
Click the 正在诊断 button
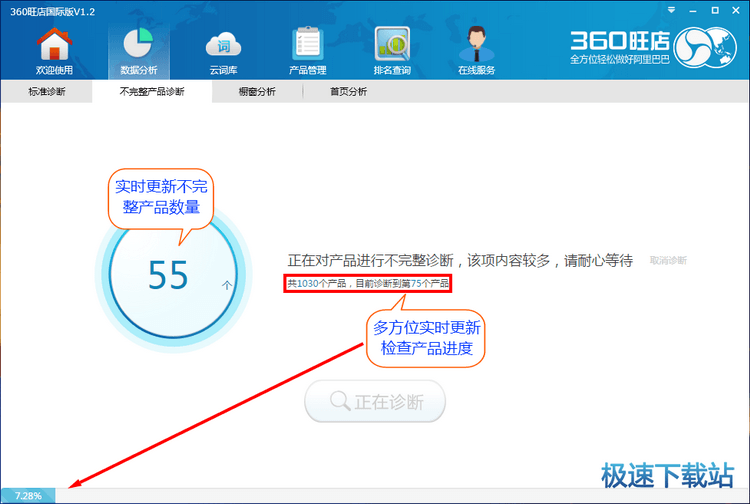(375, 401)
